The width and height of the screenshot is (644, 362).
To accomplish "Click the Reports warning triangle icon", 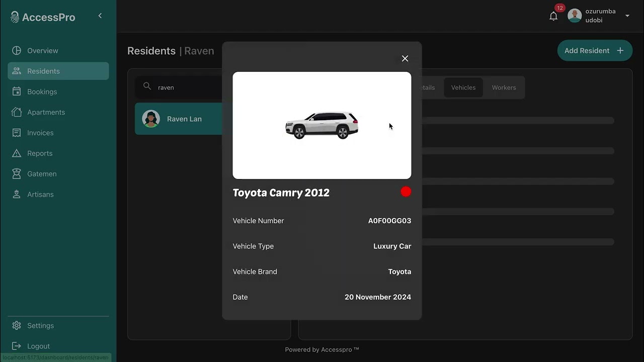I will point(17,153).
